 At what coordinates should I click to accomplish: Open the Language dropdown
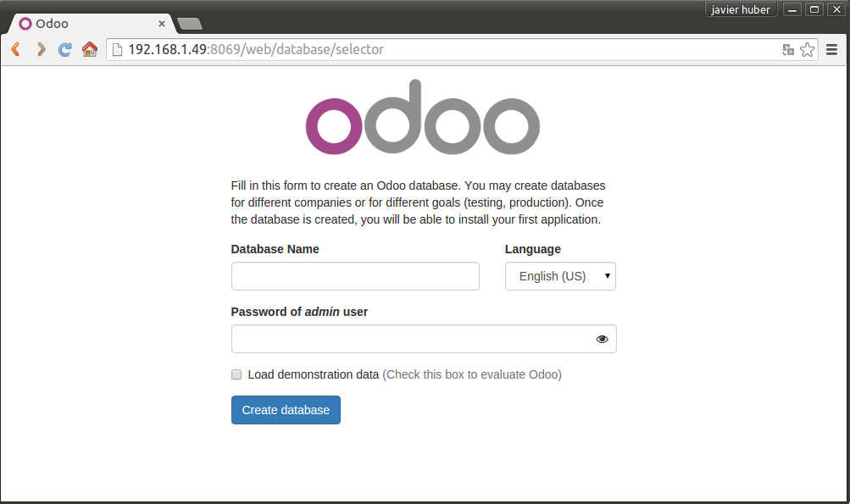click(x=560, y=275)
